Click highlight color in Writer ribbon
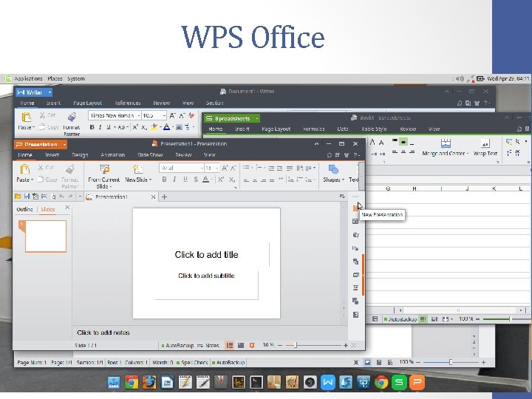 tap(154, 127)
